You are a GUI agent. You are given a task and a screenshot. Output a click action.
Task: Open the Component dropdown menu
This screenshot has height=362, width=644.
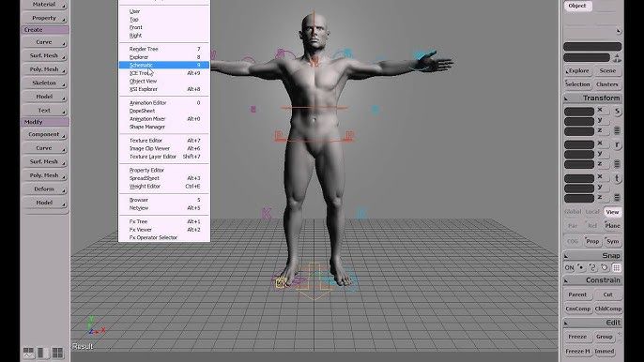click(x=44, y=135)
